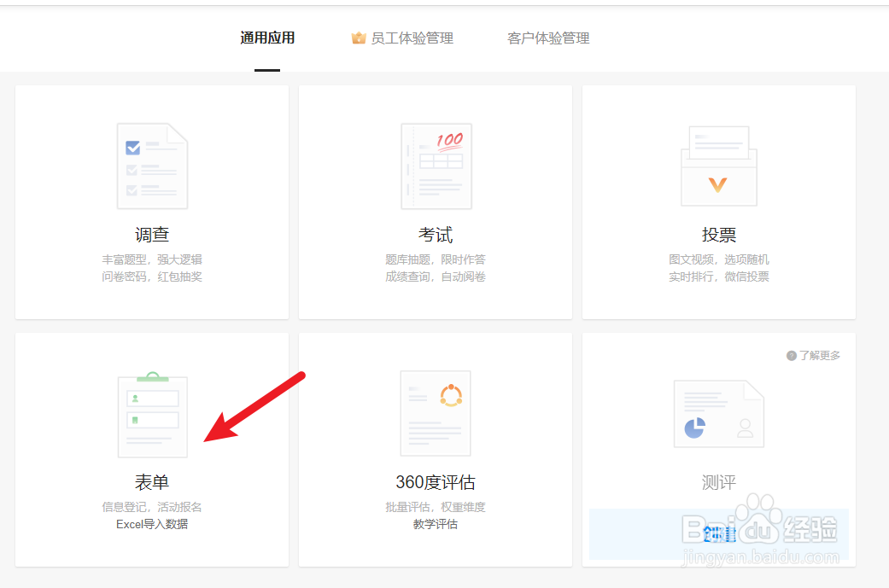889x588 pixels.
Task: Open the 调查 clipboard survey icon
Action: tap(152, 166)
